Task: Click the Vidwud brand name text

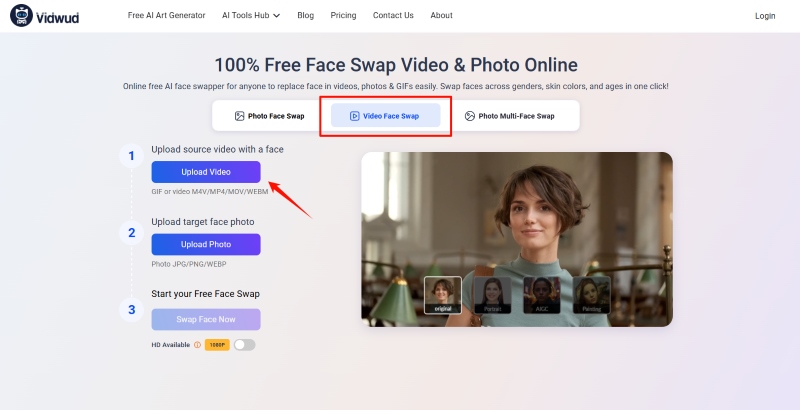Action: 57,18
